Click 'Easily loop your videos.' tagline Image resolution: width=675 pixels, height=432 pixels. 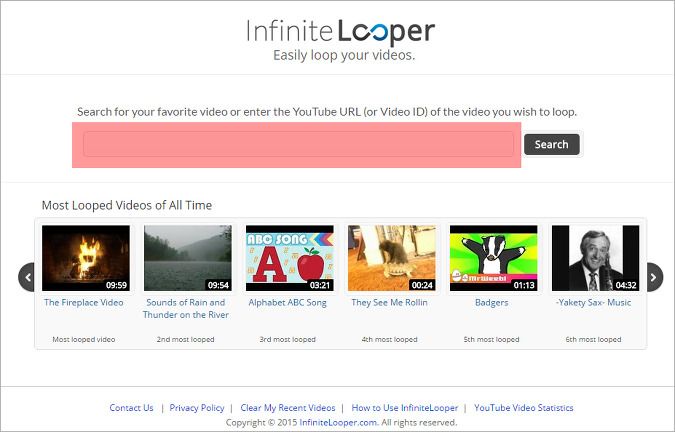(x=344, y=56)
